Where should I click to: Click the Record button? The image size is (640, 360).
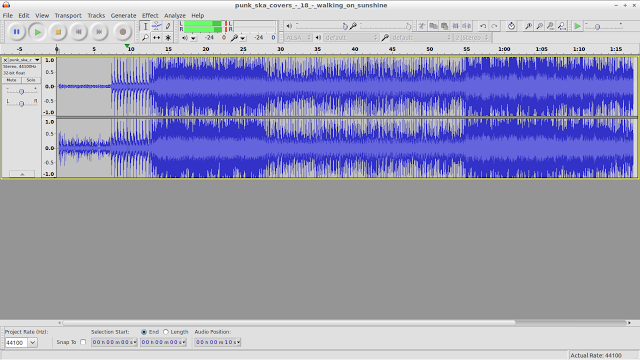point(122,32)
